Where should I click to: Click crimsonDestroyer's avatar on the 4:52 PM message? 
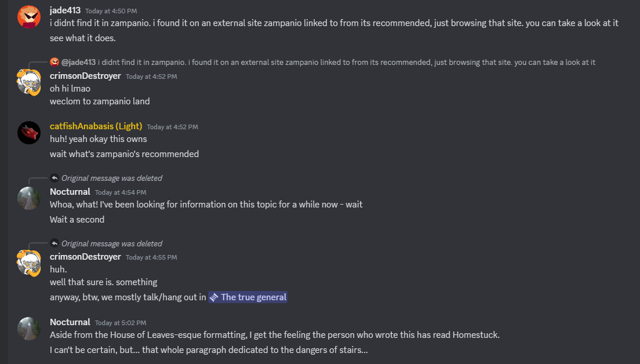tap(28, 82)
